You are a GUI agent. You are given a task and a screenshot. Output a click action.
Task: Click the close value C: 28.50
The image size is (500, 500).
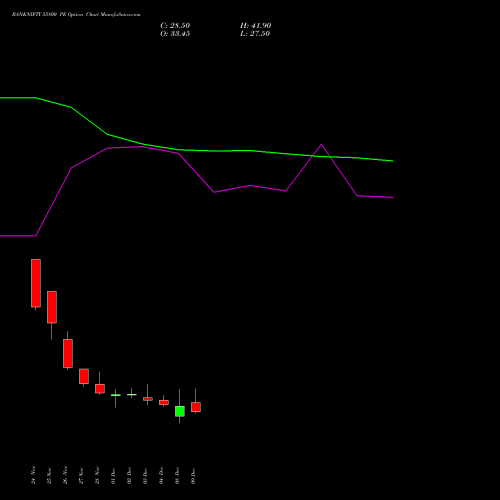(175, 26)
